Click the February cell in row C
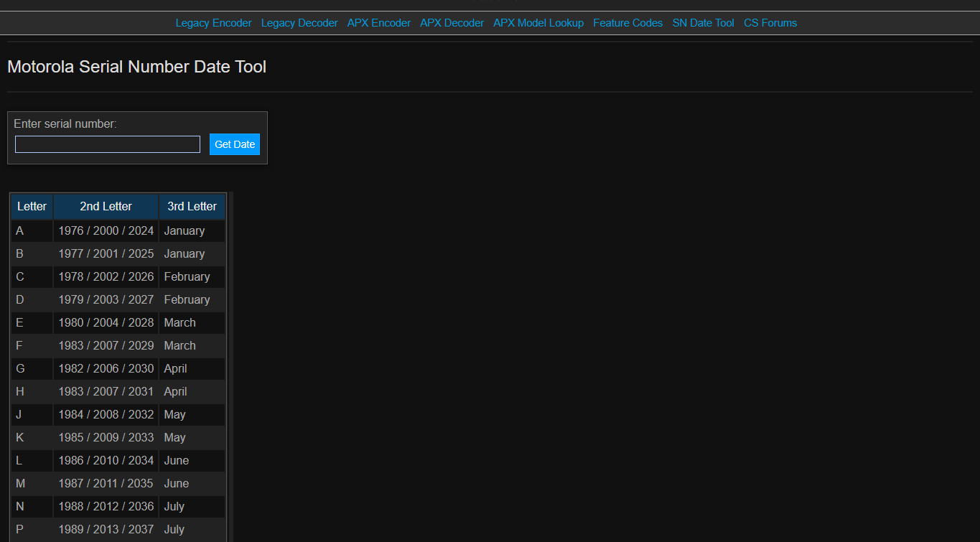 pos(192,277)
